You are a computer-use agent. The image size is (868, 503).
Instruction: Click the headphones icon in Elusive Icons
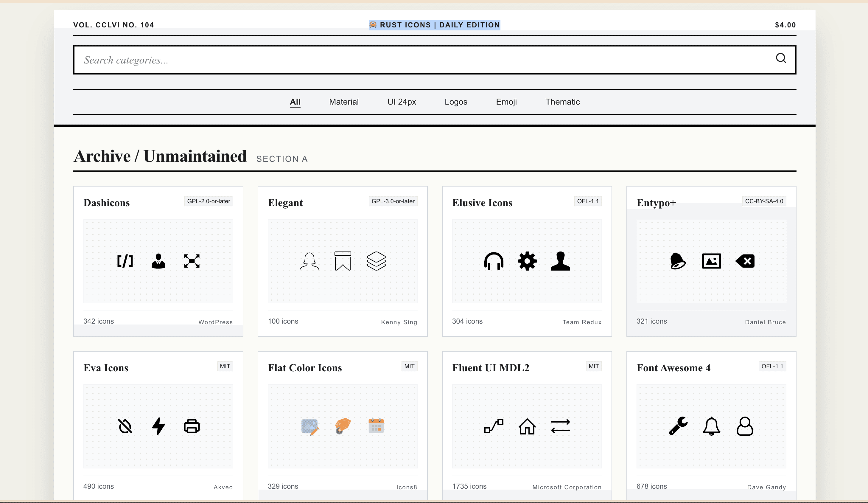494,261
